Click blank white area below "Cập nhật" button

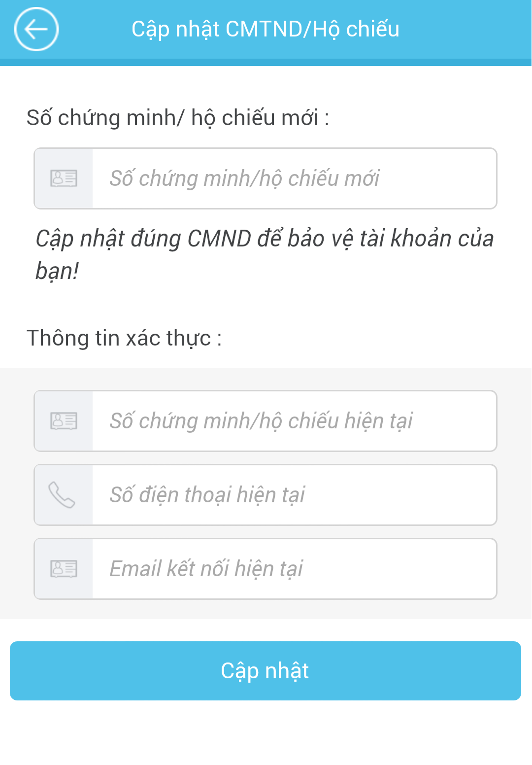pyautogui.click(x=266, y=734)
